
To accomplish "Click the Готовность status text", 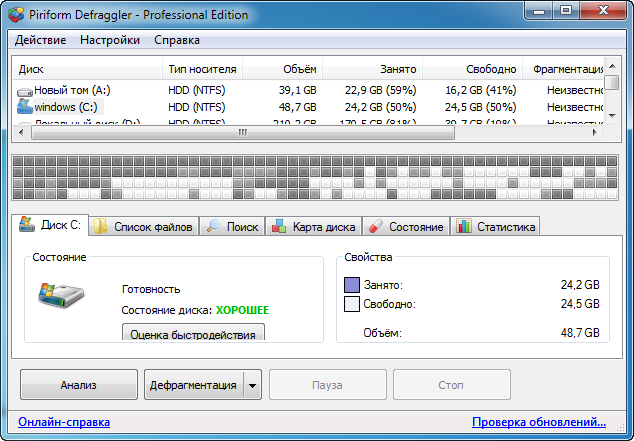I will pos(151,289).
